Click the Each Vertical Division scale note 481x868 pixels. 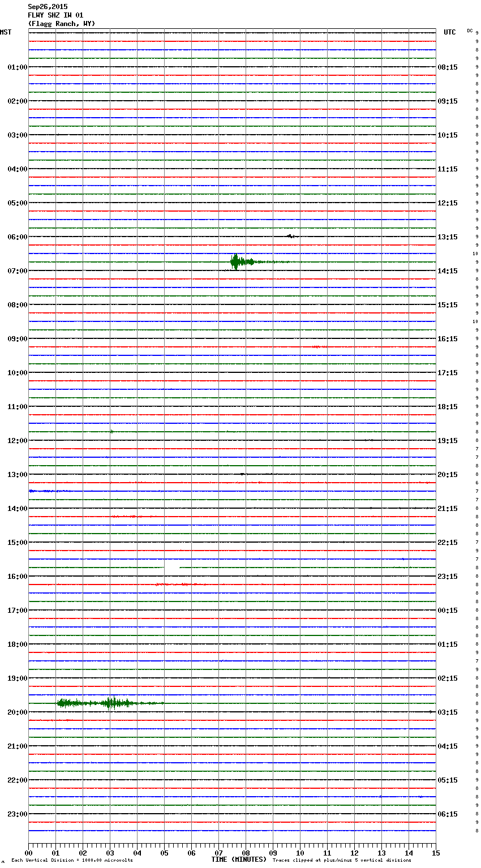[x=72, y=861]
